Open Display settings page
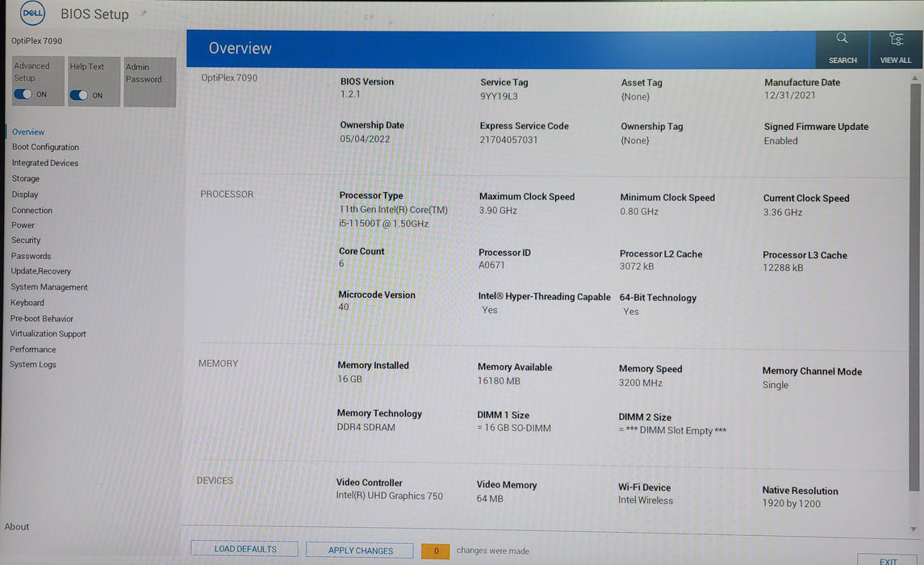The image size is (924, 565). (x=25, y=195)
